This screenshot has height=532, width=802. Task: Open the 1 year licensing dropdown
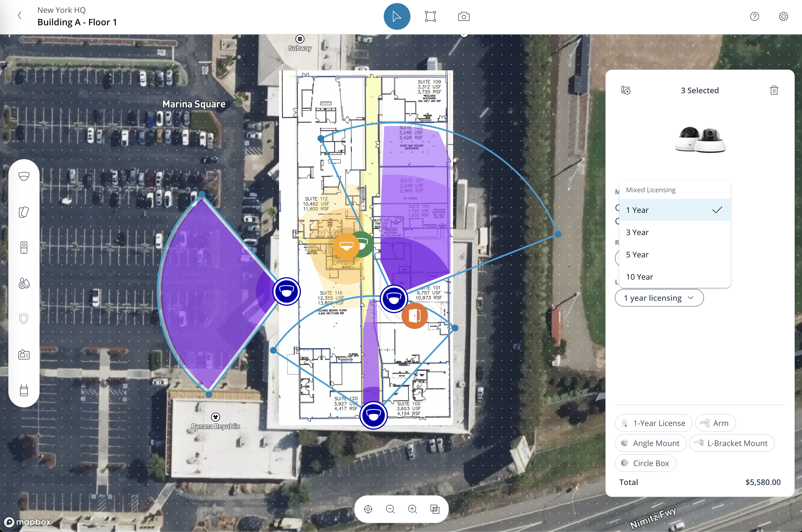point(659,298)
